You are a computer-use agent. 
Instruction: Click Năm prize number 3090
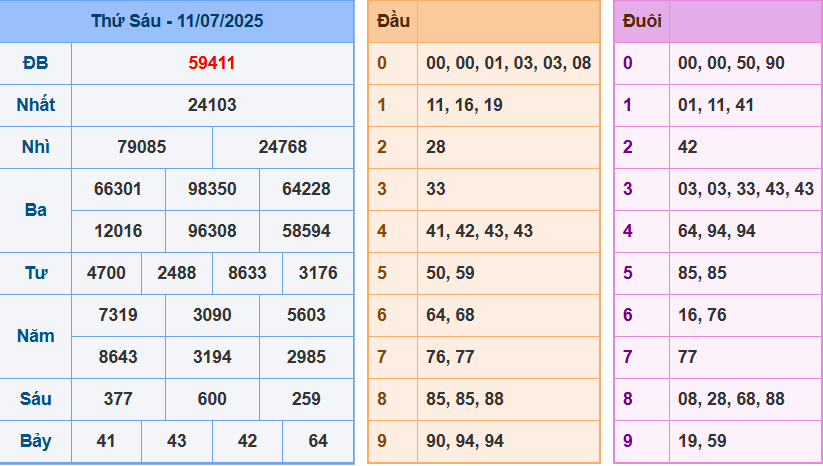212,315
